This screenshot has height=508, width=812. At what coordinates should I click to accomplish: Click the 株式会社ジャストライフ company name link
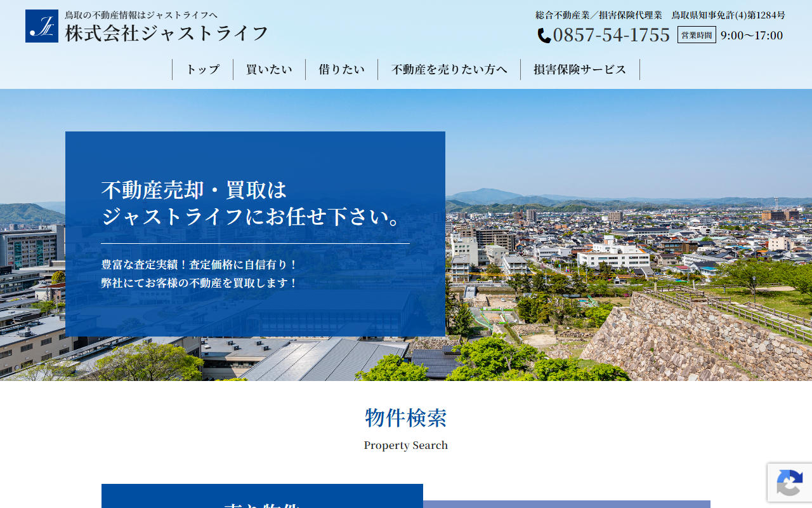coord(167,34)
